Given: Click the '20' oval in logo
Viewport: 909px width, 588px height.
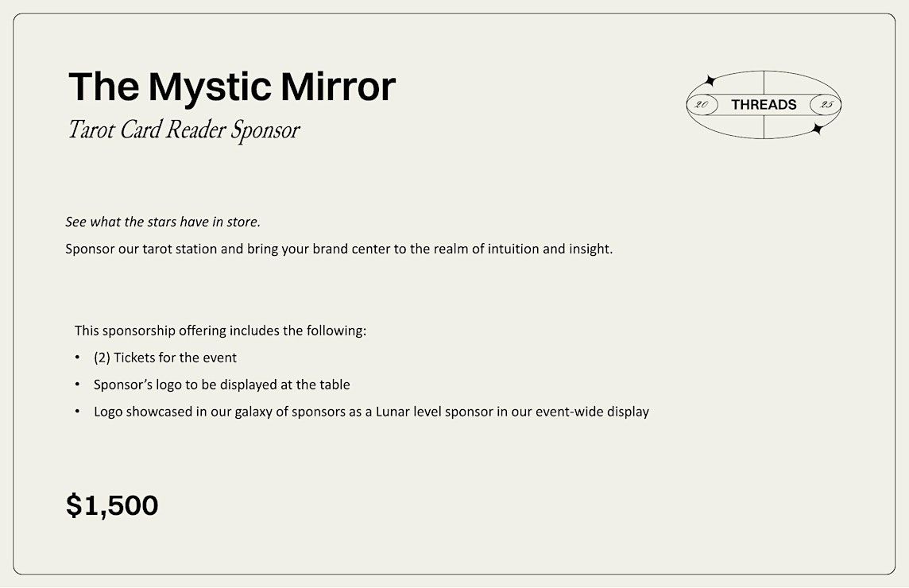Looking at the screenshot, I should tap(702, 105).
